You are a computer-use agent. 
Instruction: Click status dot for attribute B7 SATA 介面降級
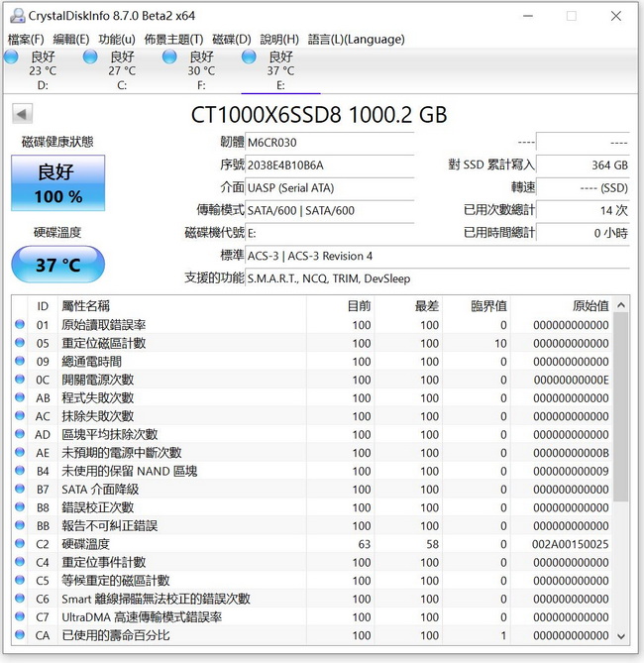[20, 489]
